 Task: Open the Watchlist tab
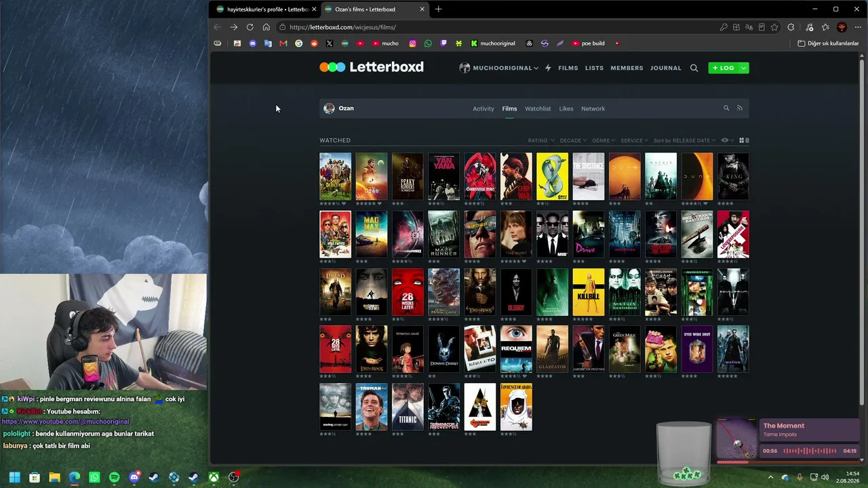click(538, 108)
